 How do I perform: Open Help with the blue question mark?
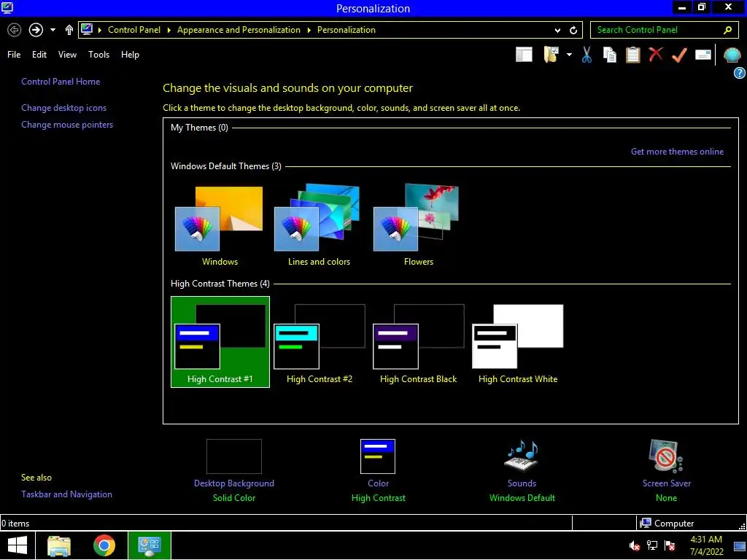[x=740, y=73]
